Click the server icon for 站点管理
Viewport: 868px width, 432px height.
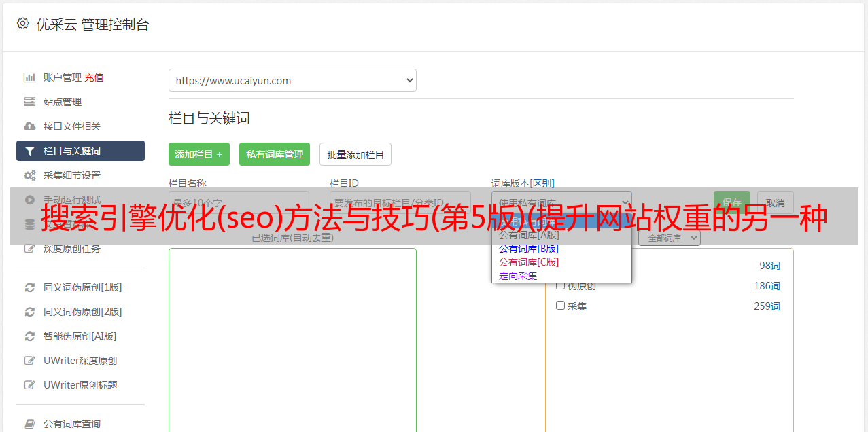[29, 102]
